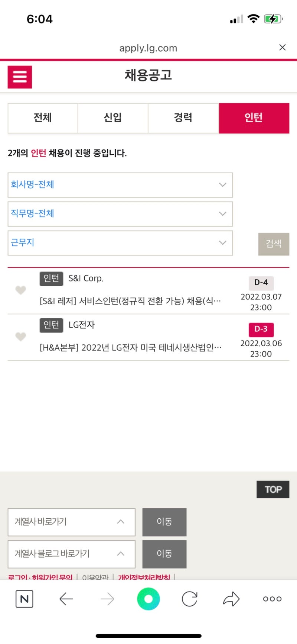Expand the 근무지 location dropdown
This screenshot has height=644, width=297.
click(120, 243)
